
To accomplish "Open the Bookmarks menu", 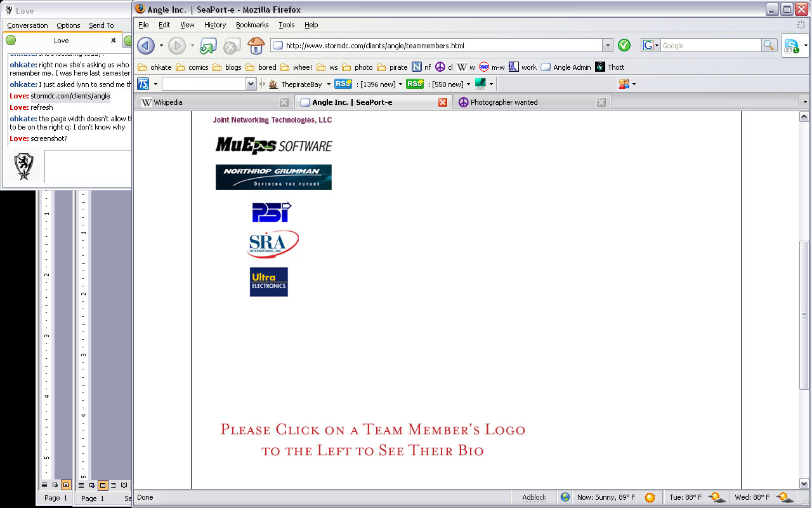I will click(x=252, y=25).
